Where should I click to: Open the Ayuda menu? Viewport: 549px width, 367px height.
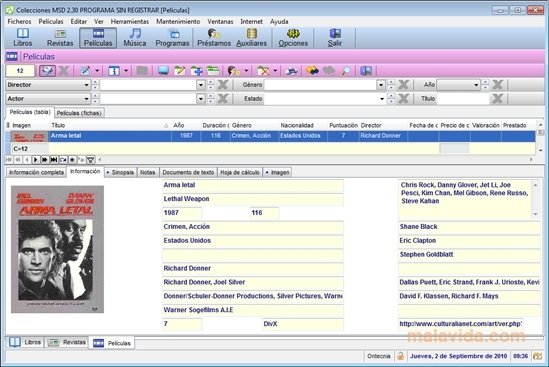(x=279, y=21)
